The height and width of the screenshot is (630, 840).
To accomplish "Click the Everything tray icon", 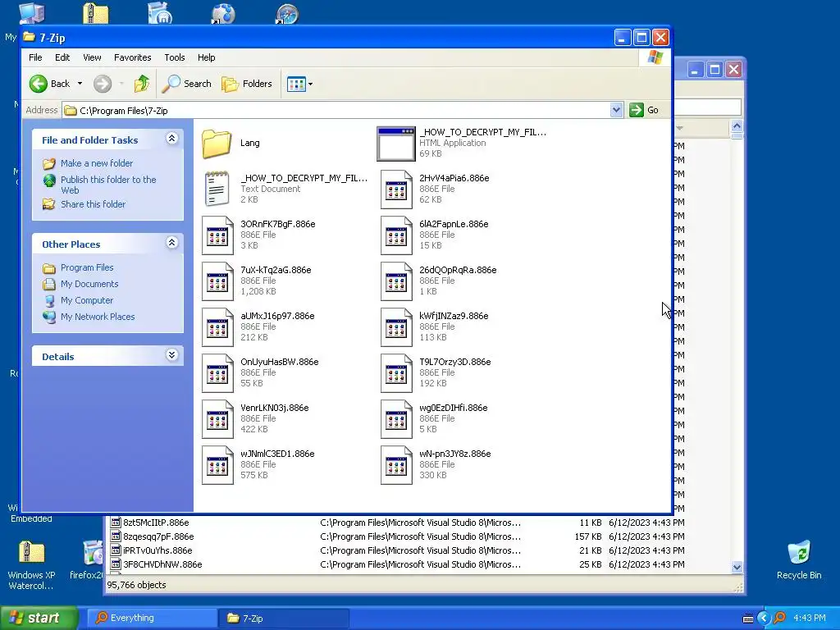I will [x=779, y=619].
